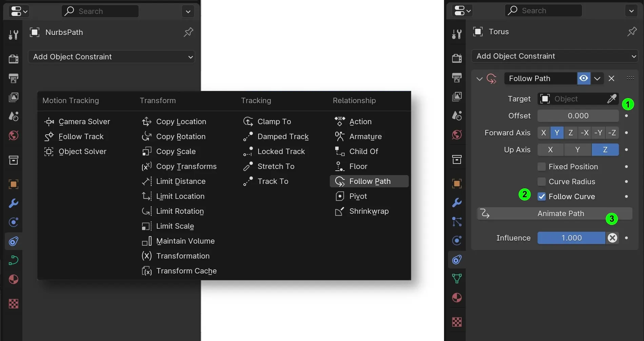Viewport: 644px width, 341px height.
Task: Toggle Follow Path constraint visibility eye
Action: coord(584,78)
